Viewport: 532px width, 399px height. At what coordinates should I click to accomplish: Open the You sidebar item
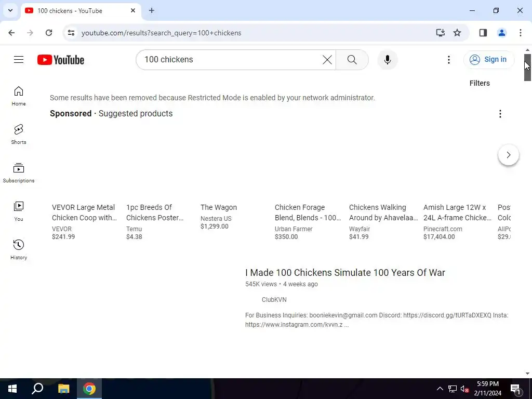click(19, 211)
